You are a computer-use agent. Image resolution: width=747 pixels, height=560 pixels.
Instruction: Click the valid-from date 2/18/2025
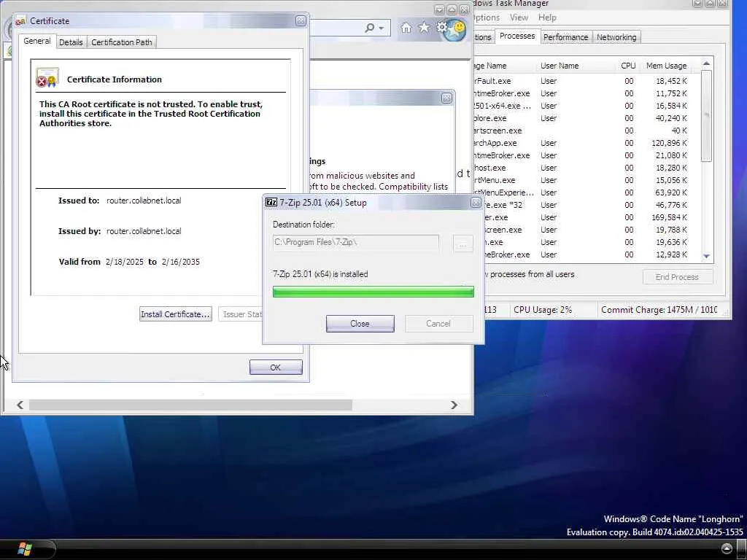(x=124, y=262)
